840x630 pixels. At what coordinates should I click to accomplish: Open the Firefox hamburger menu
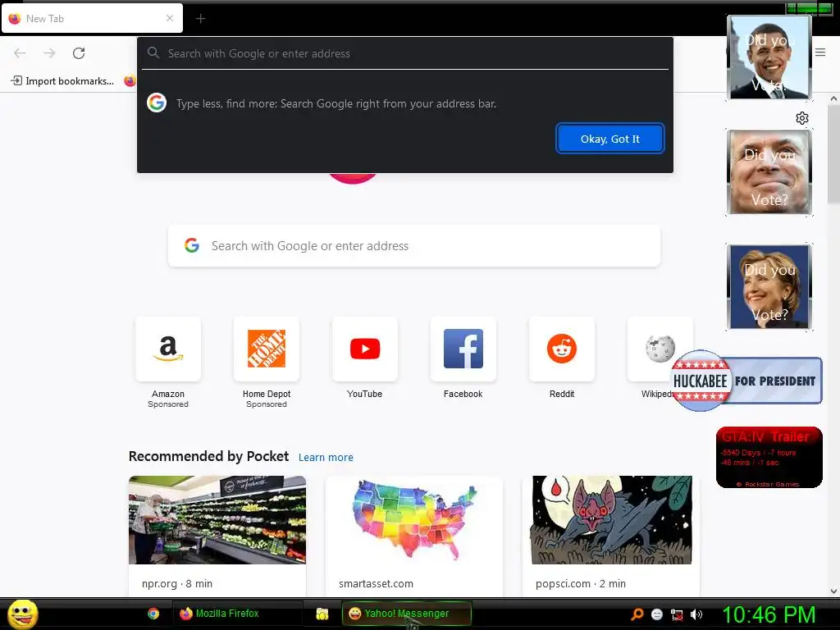point(820,52)
